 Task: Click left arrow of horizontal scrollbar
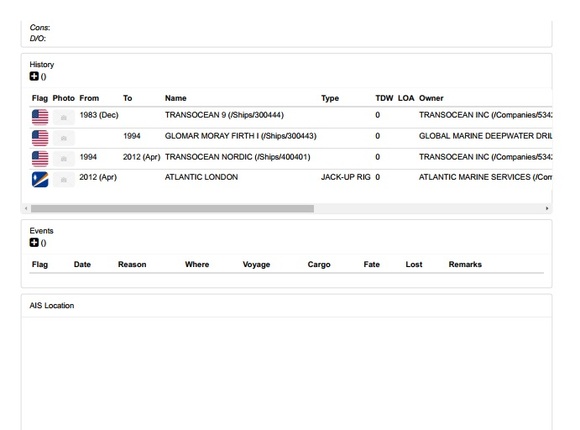point(26,209)
